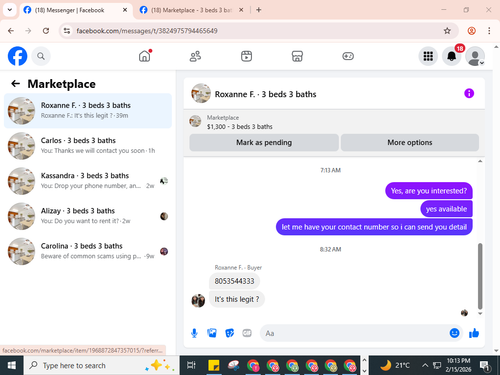Open a new browser tab

(259, 10)
